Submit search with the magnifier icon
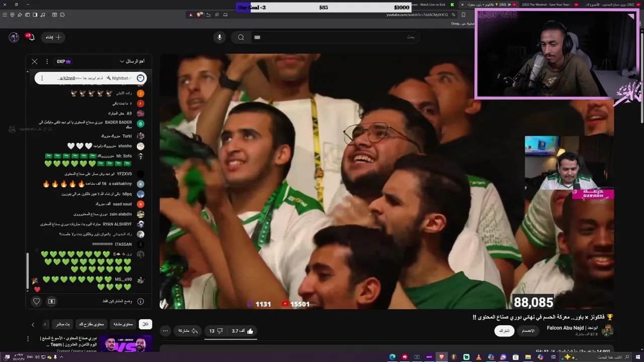The image size is (644, 362). (241, 37)
